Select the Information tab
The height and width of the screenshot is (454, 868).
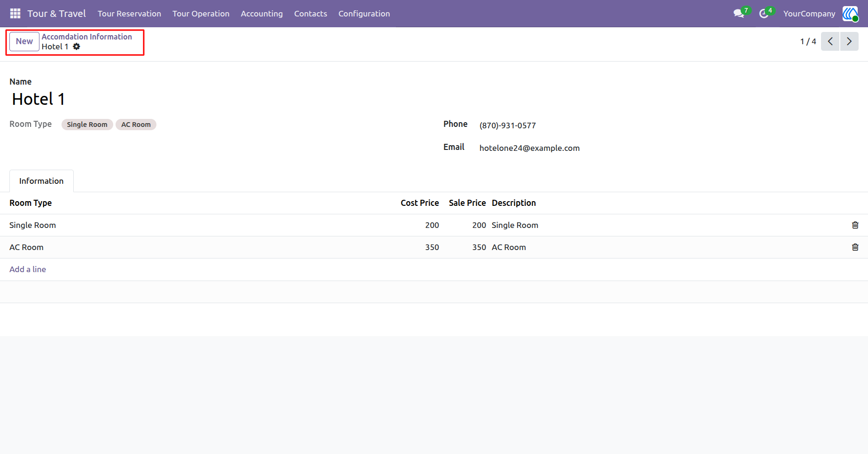tap(41, 181)
